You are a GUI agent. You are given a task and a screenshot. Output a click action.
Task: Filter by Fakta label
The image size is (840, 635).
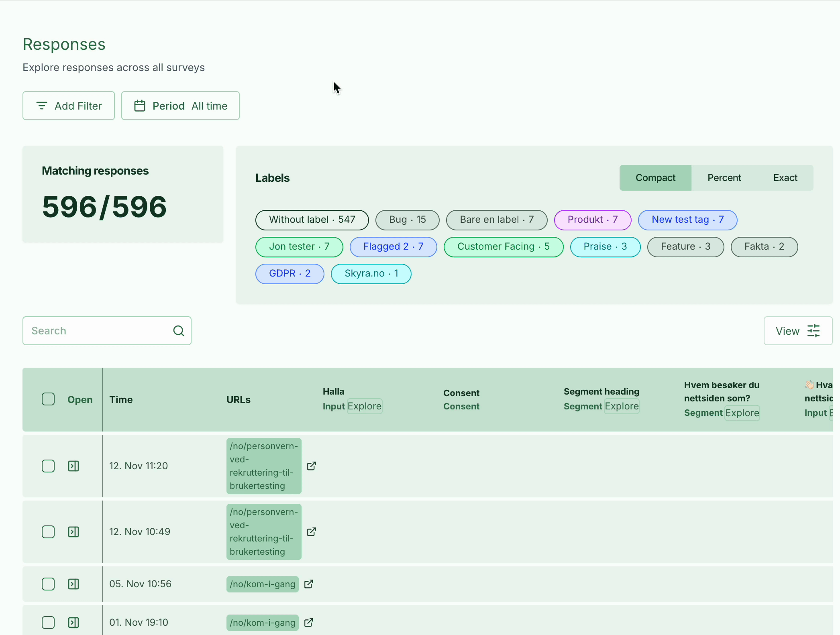pyautogui.click(x=765, y=247)
